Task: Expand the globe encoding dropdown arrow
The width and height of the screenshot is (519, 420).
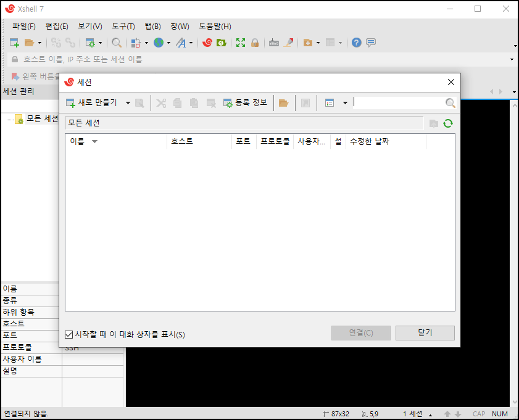Action: point(168,43)
